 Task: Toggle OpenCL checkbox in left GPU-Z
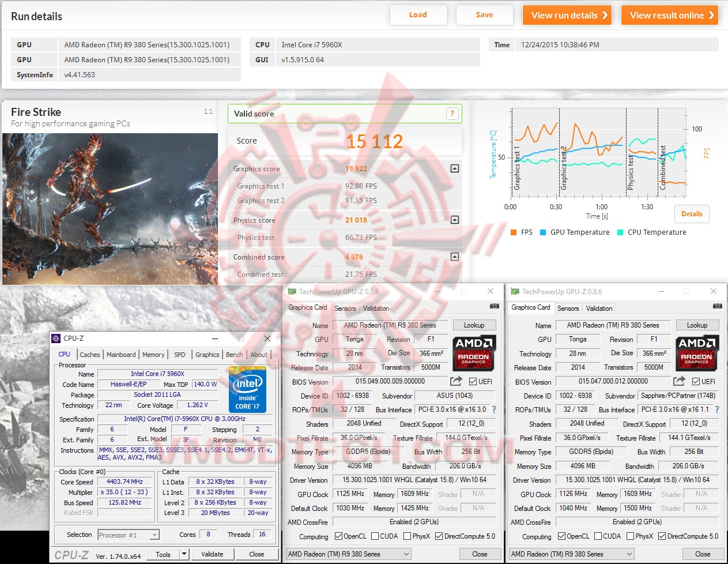(338, 536)
